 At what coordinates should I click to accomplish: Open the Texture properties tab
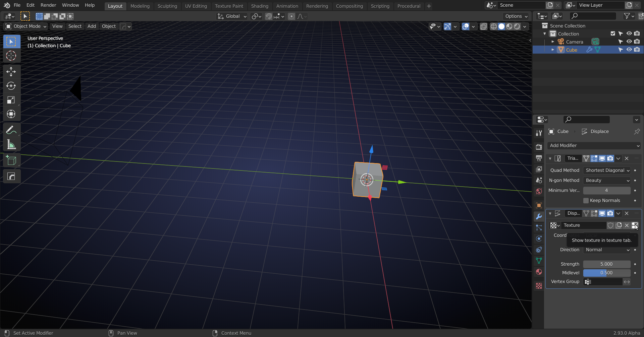[x=539, y=286]
